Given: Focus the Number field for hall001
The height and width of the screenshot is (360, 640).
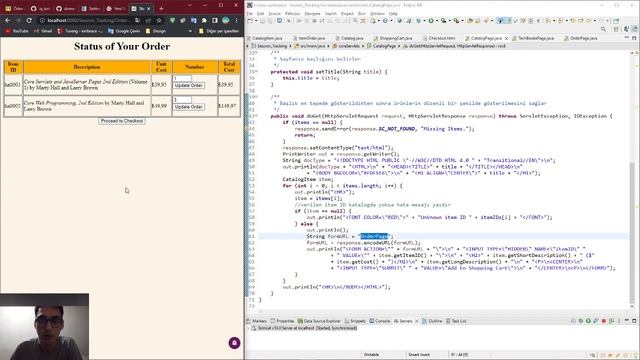Looking at the screenshot, I should (182, 78).
